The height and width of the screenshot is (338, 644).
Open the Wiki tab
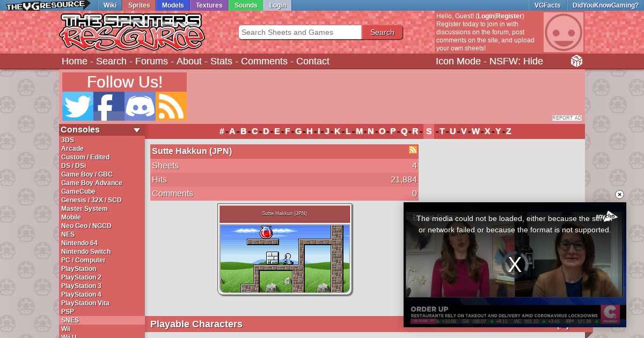pyautogui.click(x=110, y=5)
